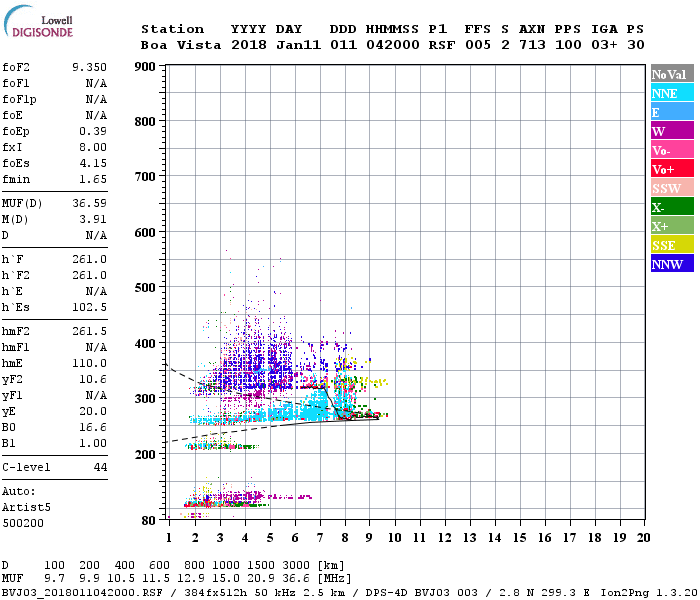
Task: Click the 500 km height axis label
Action: coord(145,288)
